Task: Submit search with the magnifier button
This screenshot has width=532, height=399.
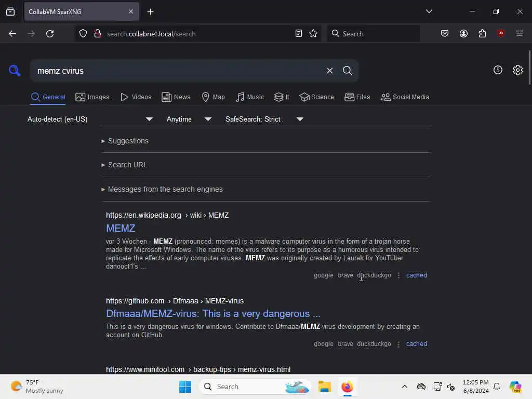Action: [x=347, y=71]
